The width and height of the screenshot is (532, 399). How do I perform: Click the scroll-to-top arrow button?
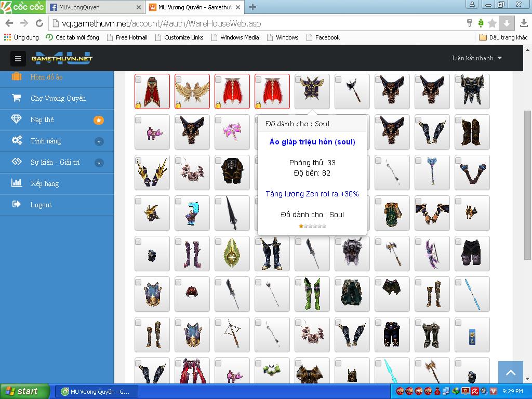(510, 373)
